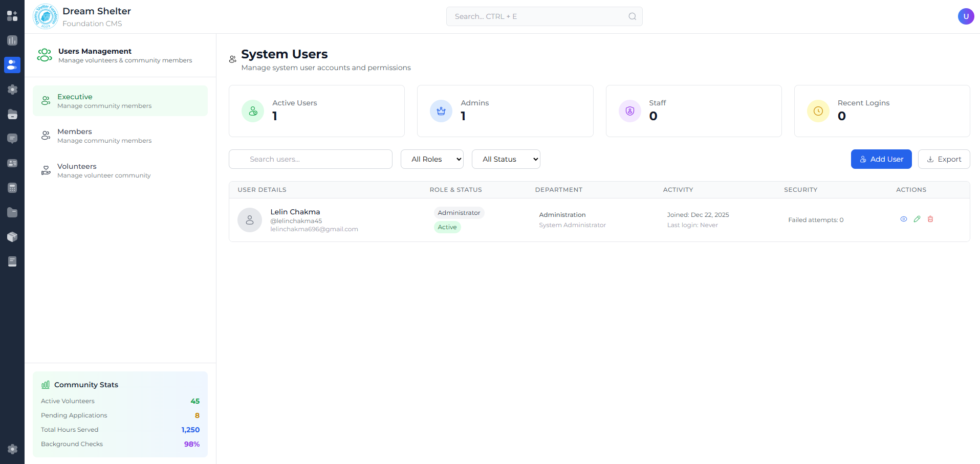Focus the Search users input field
This screenshot has width=980, height=464.
point(311,159)
